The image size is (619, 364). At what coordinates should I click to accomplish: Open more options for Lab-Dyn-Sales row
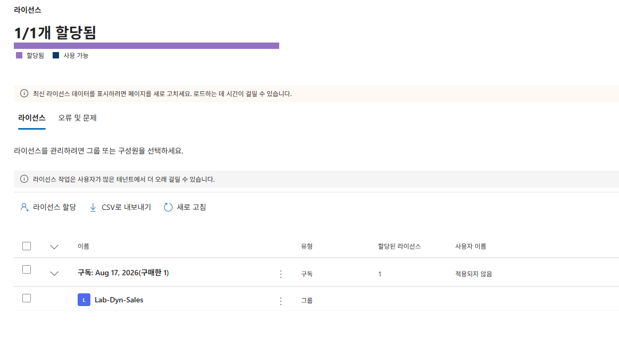point(281,301)
